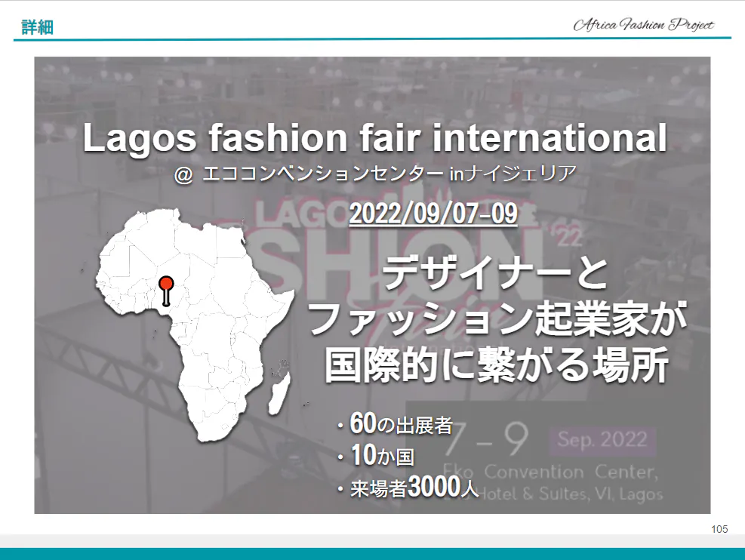
Task: Select the エココンベンションセンター venue subtitle
Action: click(x=375, y=175)
